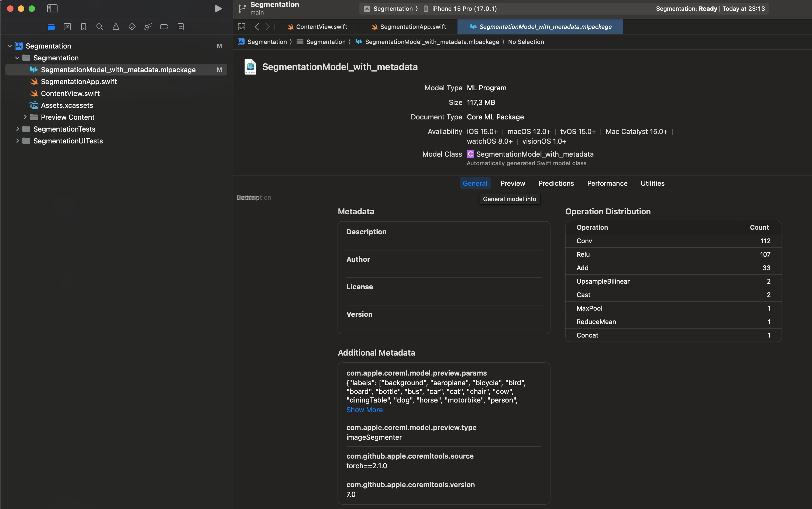The width and height of the screenshot is (812, 509).
Task: Select the mlpackage file in navigator
Action: pyautogui.click(x=116, y=70)
